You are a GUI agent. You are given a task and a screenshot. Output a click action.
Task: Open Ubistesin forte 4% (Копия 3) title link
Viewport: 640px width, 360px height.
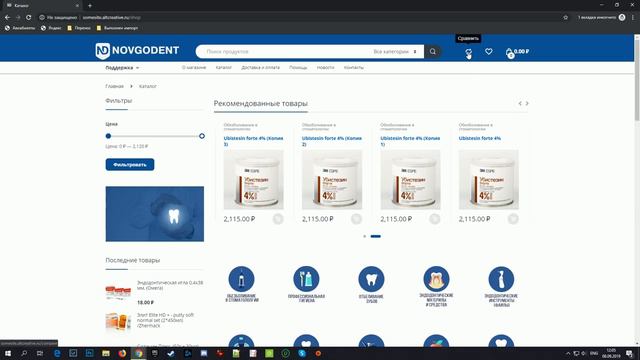tap(253, 141)
